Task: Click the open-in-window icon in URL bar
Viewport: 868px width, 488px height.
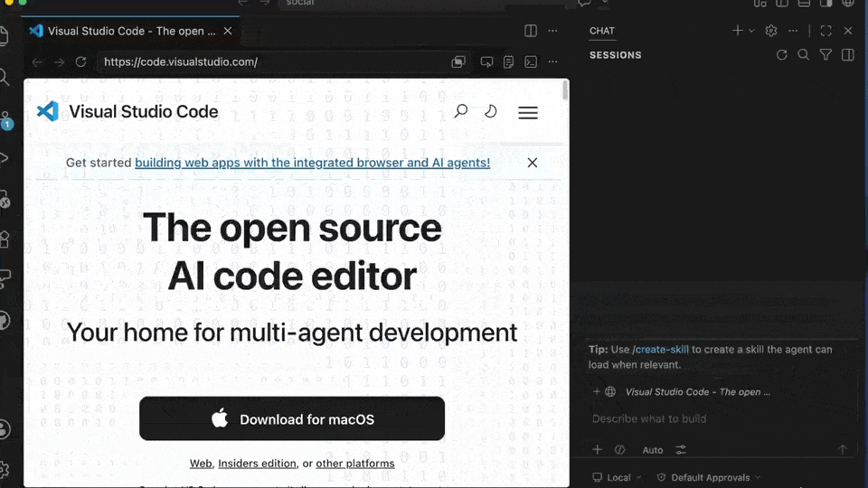Action: (458, 62)
